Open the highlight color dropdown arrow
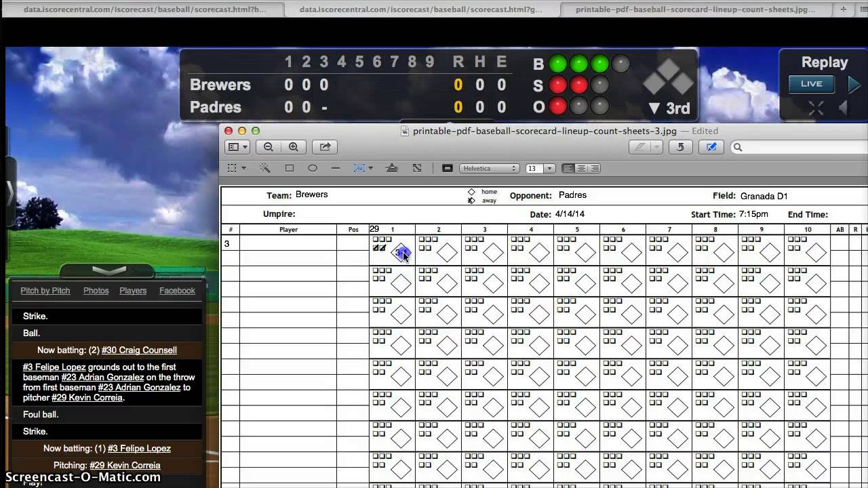868x488 pixels. click(656, 147)
